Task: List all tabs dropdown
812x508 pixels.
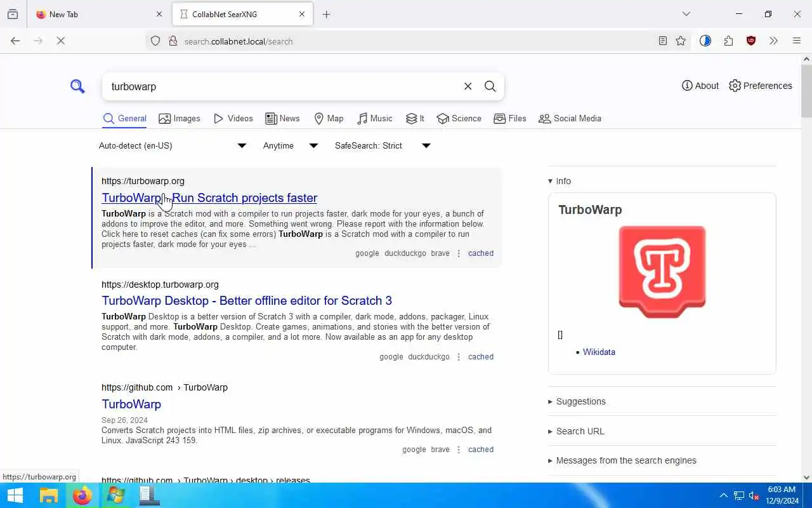Action: (x=686, y=14)
